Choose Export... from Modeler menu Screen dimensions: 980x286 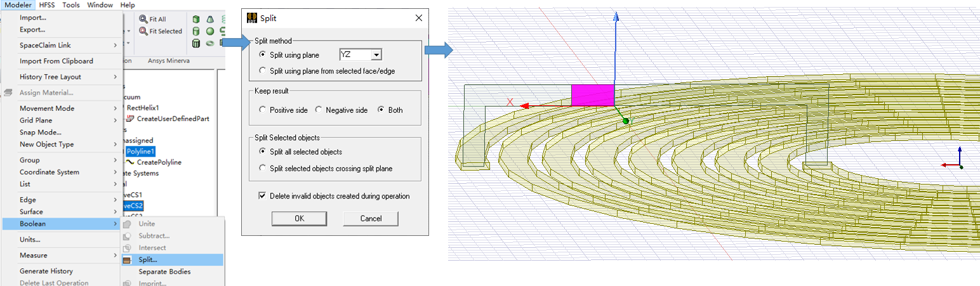click(62, 29)
